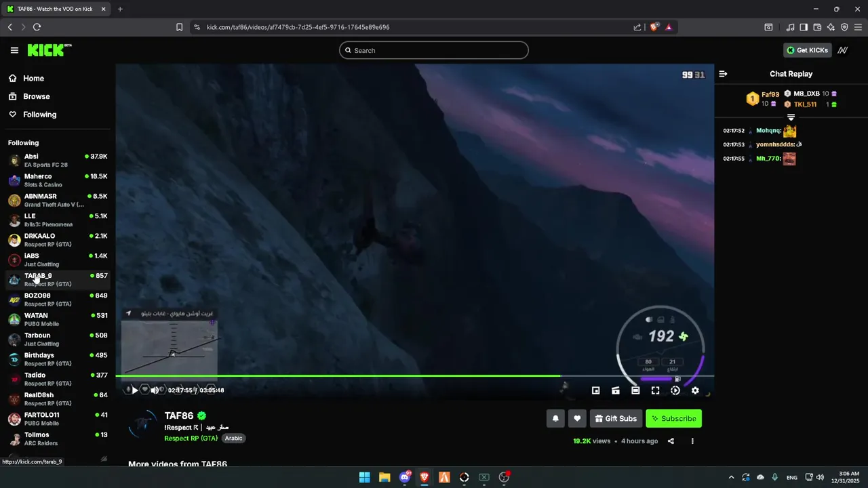Open the user avatar menu beside Get KICKs
The width and height of the screenshot is (868, 488).
tap(843, 50)
